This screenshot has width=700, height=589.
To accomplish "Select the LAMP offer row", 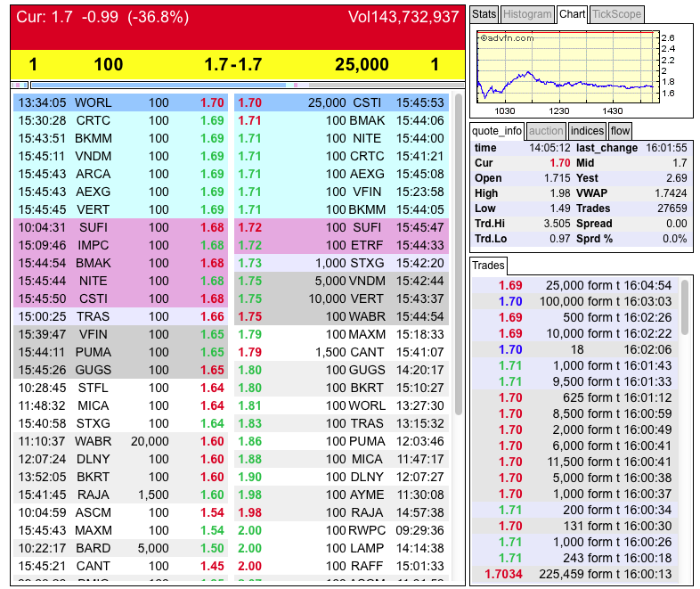I will coord(341,548).
